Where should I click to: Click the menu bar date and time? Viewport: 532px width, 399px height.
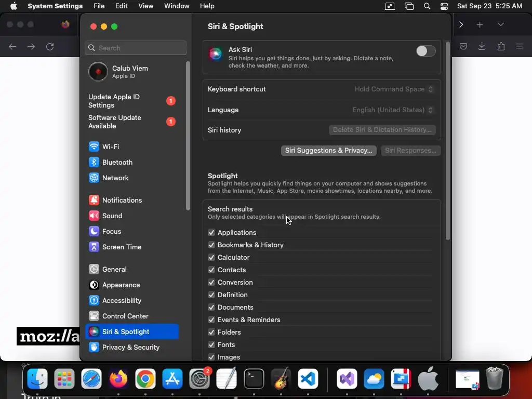pyautogui.click(x=489, y=6)
